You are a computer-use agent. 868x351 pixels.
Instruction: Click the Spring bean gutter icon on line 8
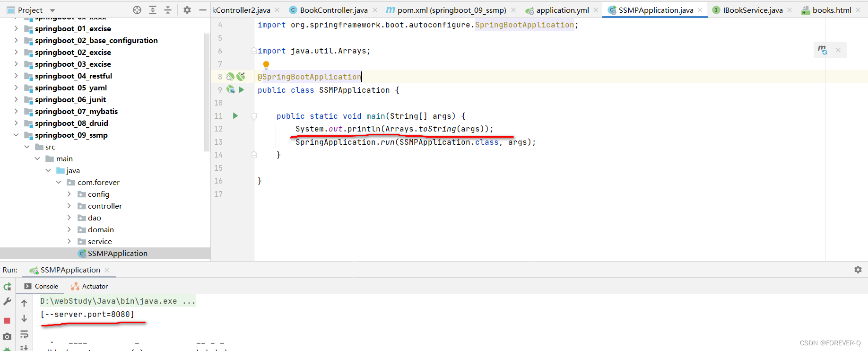tap(230, 77)
